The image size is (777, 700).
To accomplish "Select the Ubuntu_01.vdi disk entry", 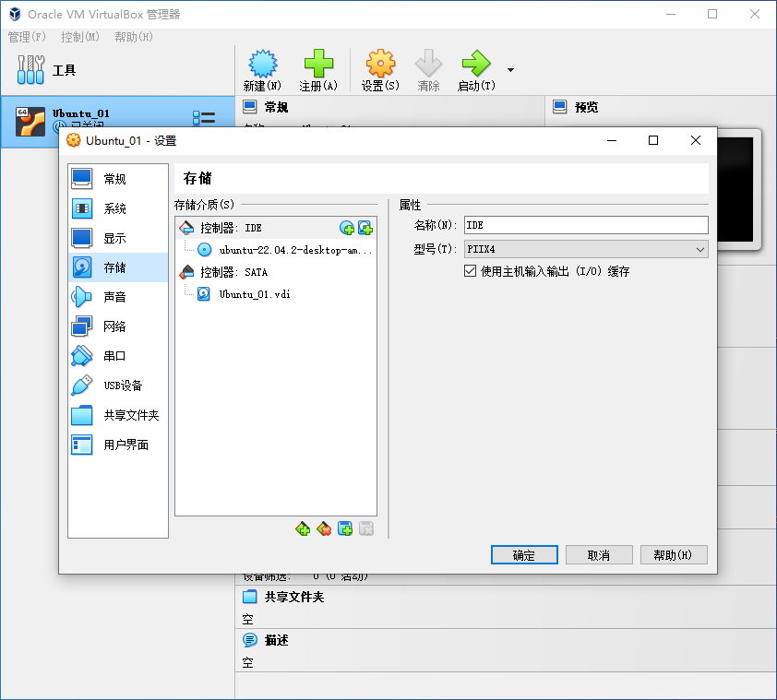I will point(276,294).
